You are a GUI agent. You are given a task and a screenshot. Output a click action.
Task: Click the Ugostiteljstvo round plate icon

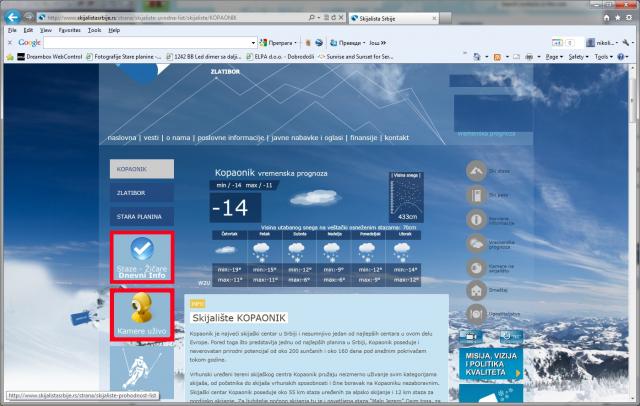tap(476, 314)
